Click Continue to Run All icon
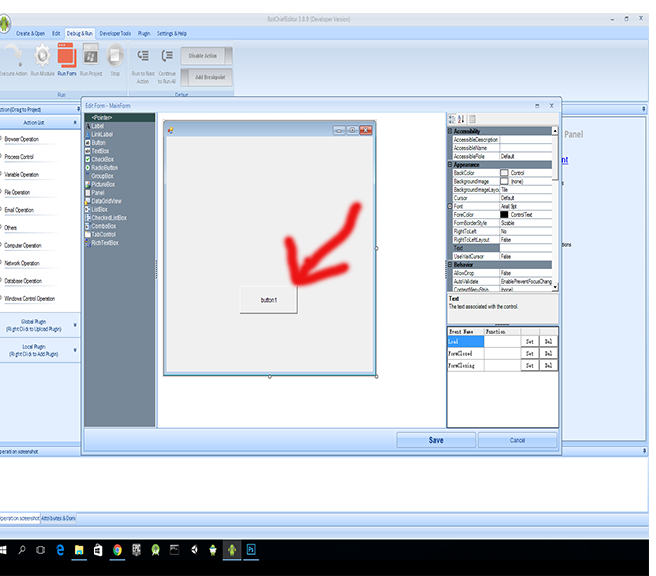 (x=167, y=58)
